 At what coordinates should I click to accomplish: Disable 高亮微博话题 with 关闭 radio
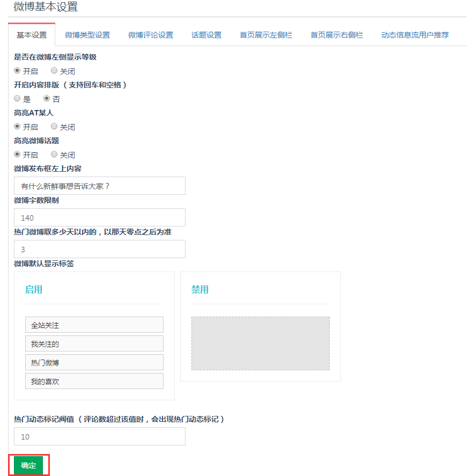pyautogui.click(x=54, y=154)
